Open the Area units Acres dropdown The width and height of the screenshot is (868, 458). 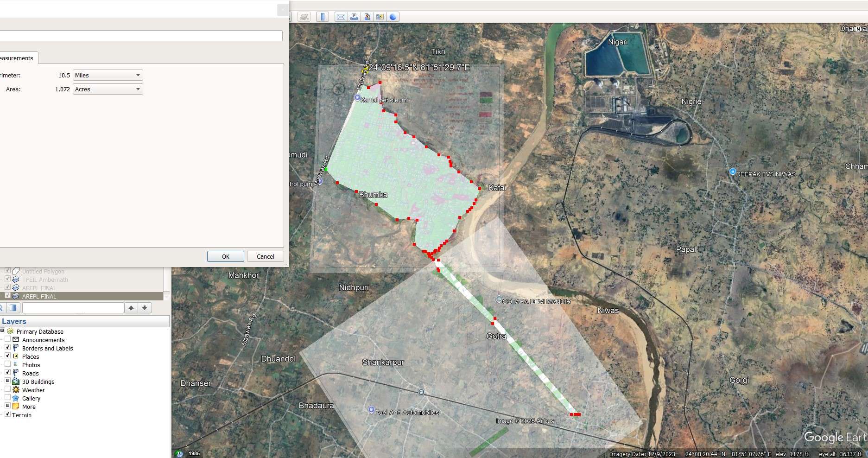[108, 89]
